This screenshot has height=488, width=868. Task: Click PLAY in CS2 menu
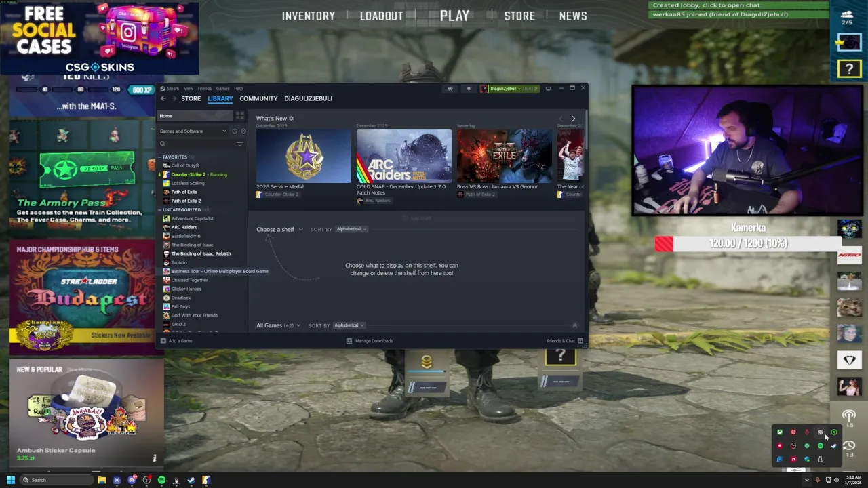click(454, 16)
